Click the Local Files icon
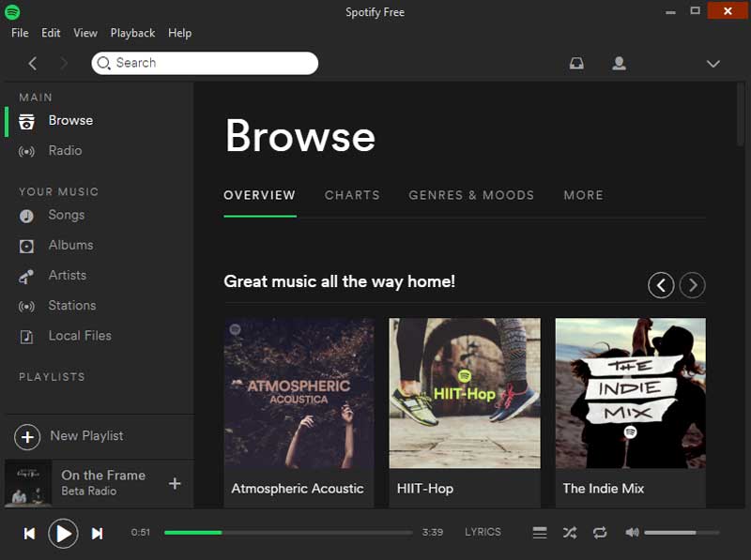The height and width of the screenshot is (560, 751). pyautogui.click(x=26, y=337)
